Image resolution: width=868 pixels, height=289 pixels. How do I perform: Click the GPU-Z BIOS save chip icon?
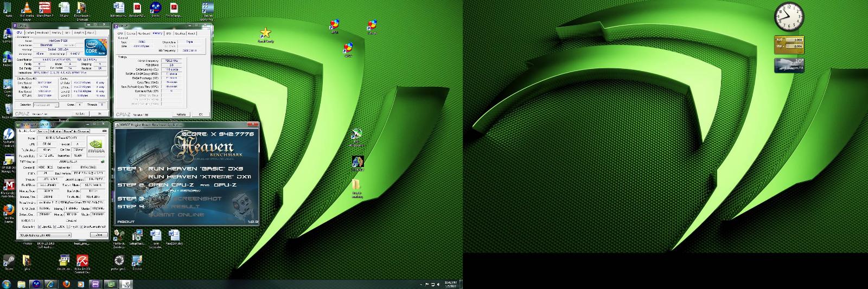pos(103,162)
